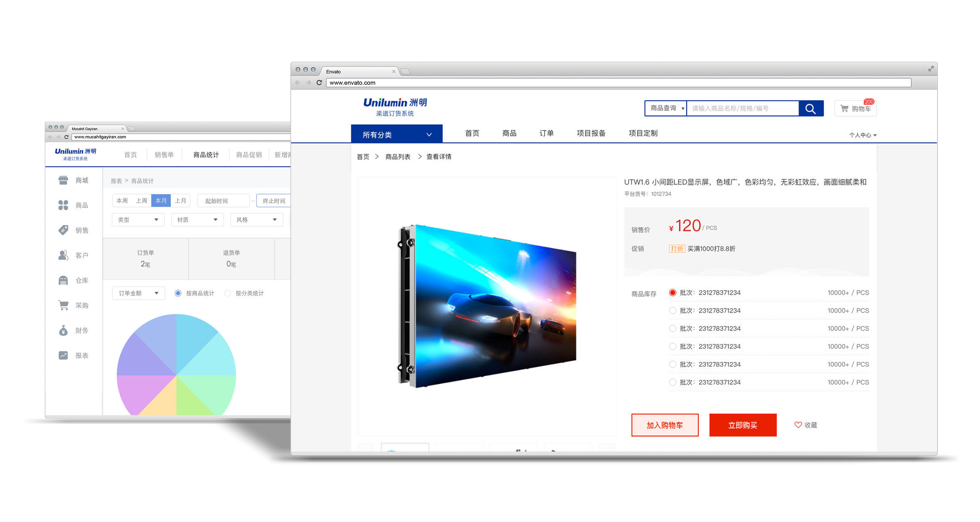Click the product search input field

point(743,108)
